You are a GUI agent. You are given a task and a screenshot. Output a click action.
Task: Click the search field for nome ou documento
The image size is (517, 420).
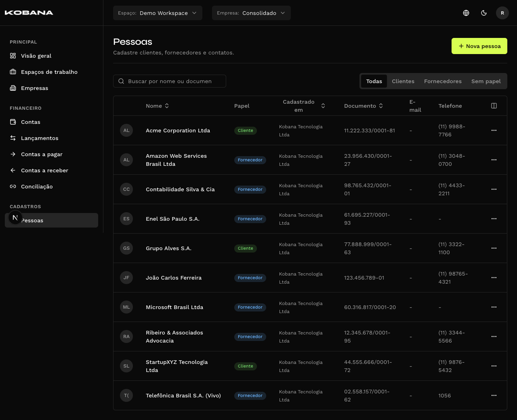[x=170, y=81]
